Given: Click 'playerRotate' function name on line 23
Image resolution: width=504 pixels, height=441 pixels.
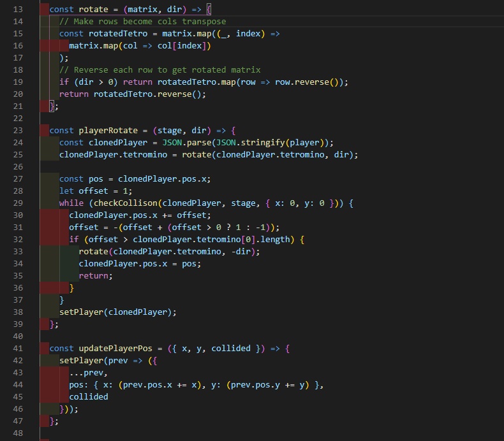Looking at the screenshot, I should (108, 131).
